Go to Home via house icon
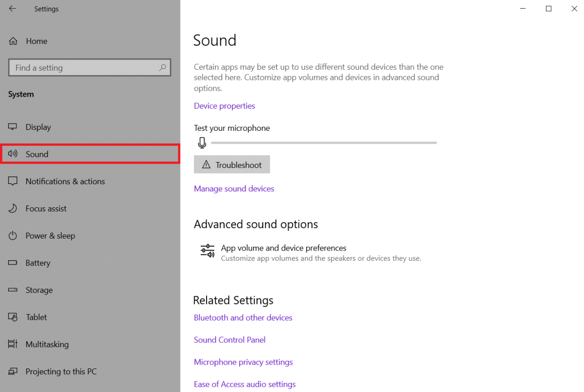Image resolution: width=584 pixels, height=392 pixels. point(13,41)
